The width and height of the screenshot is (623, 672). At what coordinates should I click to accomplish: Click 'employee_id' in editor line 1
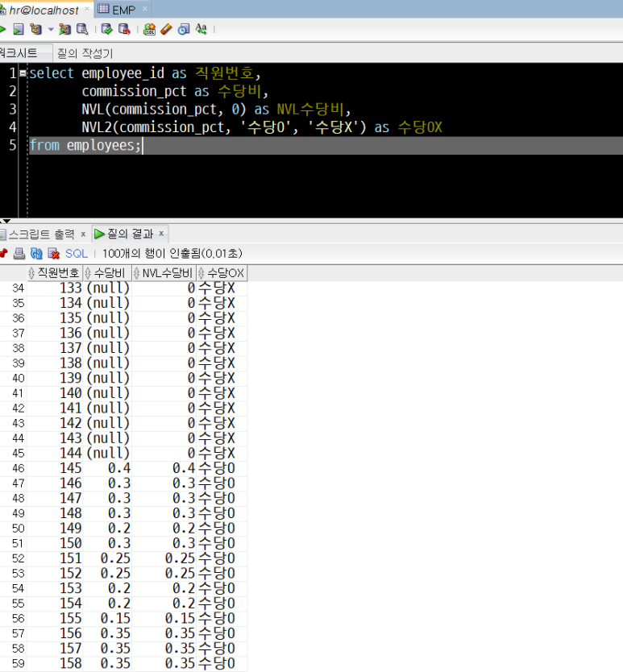pyautogui.click(x=123, y=73)
